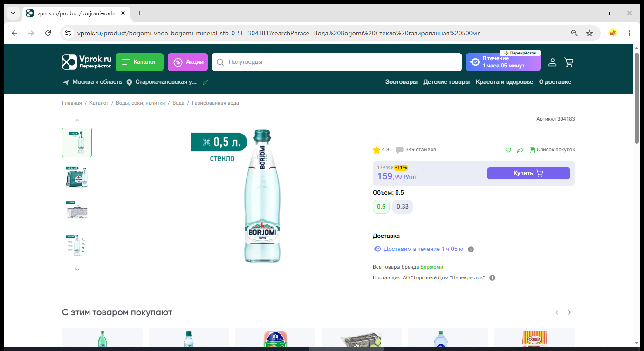The height and width of the screenshot is (351, 644).
Task: Bookmark this page with the star icon
Action: (589, 33)
